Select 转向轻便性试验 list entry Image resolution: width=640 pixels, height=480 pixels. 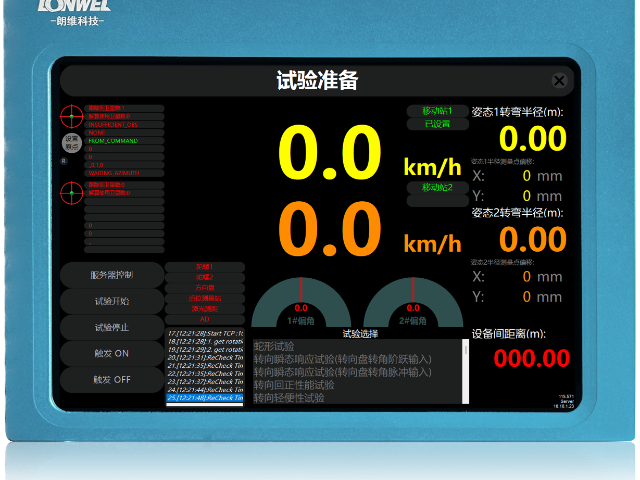(289, 397)
